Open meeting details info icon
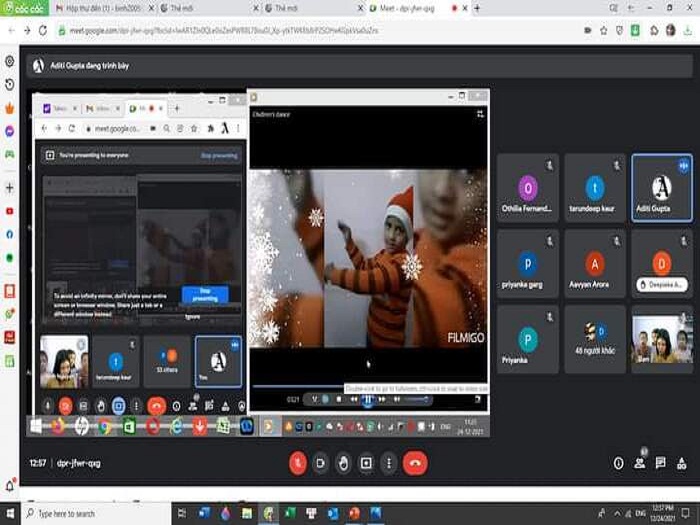Image resolution: width=700 pixels, height=525 pixels. [618, 463]
